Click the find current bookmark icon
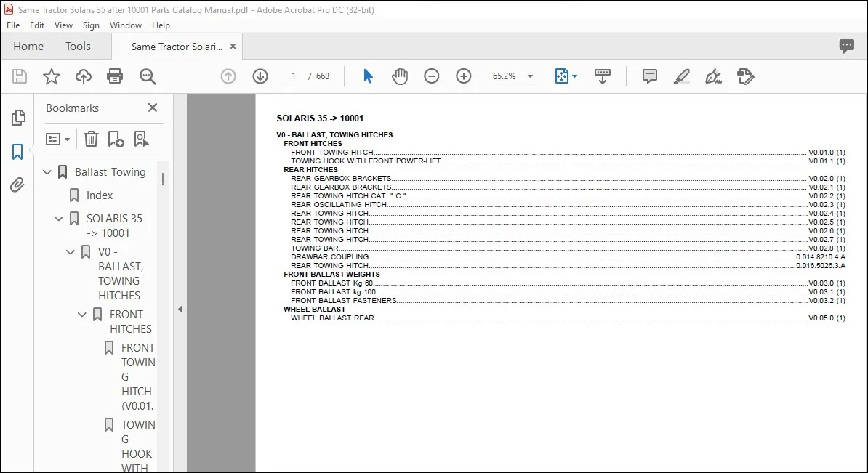 (141, 139)
